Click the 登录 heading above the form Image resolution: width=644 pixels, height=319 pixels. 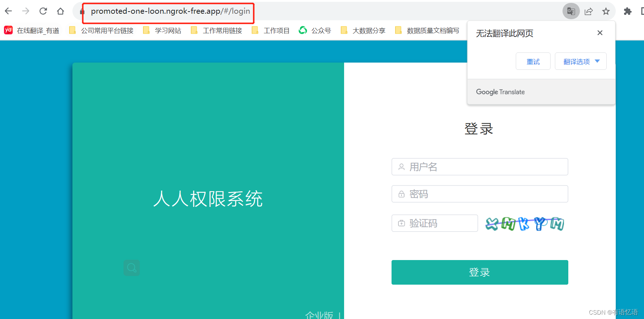pos(479,129)
